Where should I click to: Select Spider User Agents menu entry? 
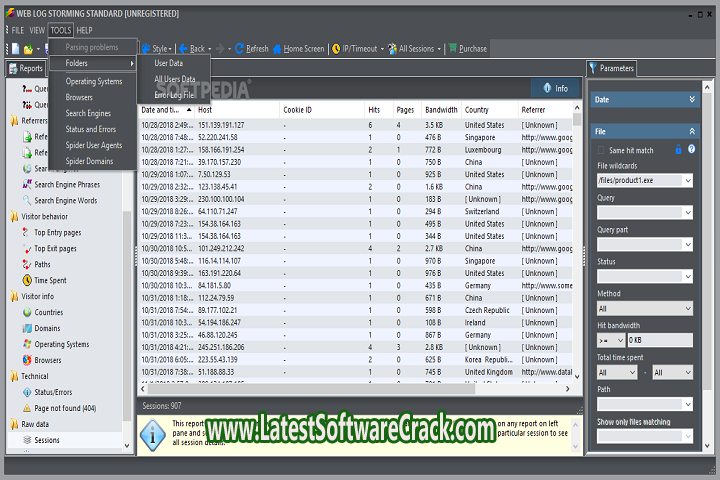(x=94, y=145)
